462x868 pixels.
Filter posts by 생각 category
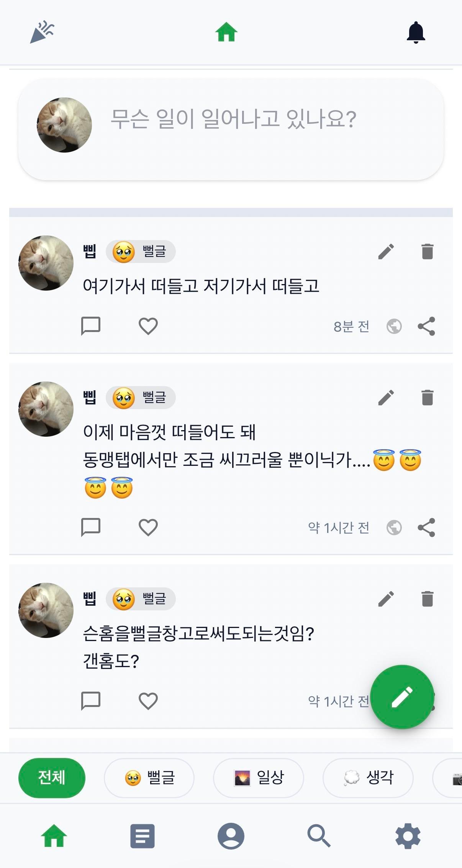(368, 778)
